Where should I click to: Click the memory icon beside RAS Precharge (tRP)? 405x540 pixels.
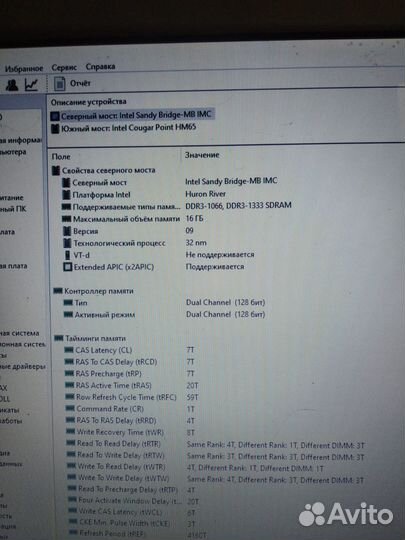(x=70, y=373)
